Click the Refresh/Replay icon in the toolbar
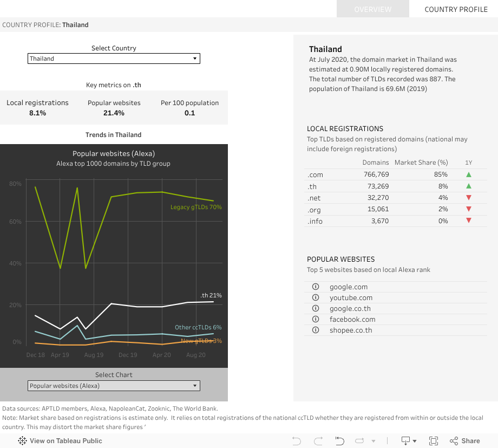The height and width of the screenshot is (448, 498). (359, 441)
